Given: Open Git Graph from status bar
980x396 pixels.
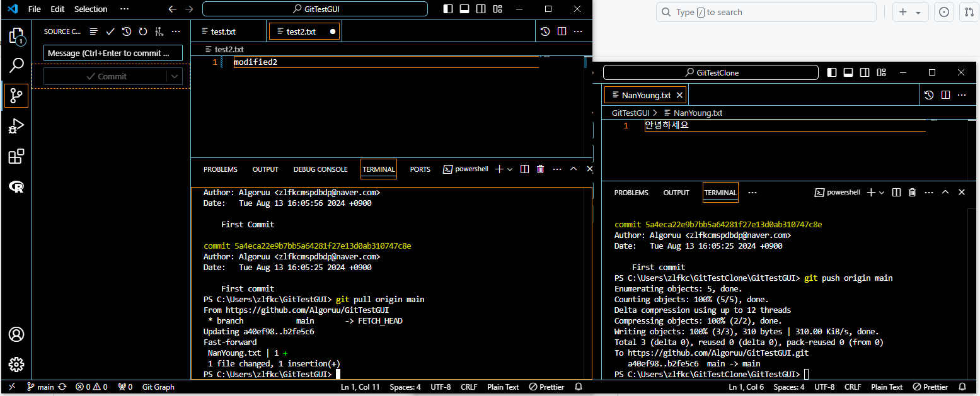Looking at the screenshot, I should point(158,387).
